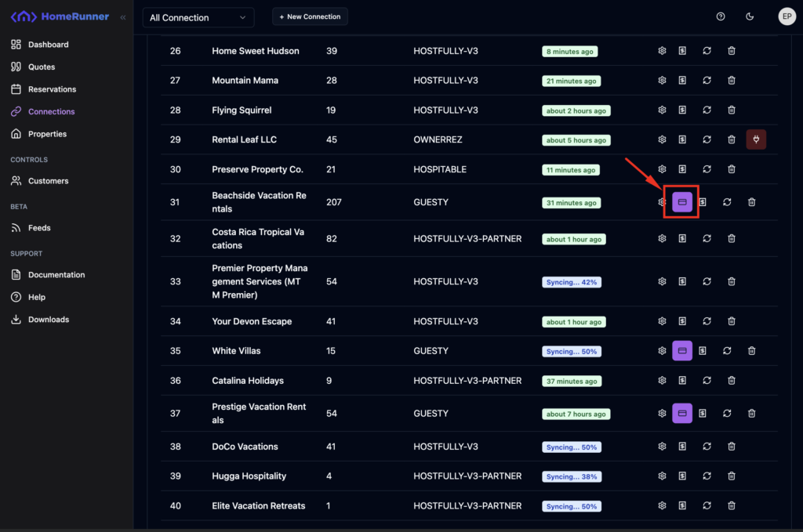Open the All Connection dropdown
Screen dimensions: 803x532
click(x=198, y=17)
